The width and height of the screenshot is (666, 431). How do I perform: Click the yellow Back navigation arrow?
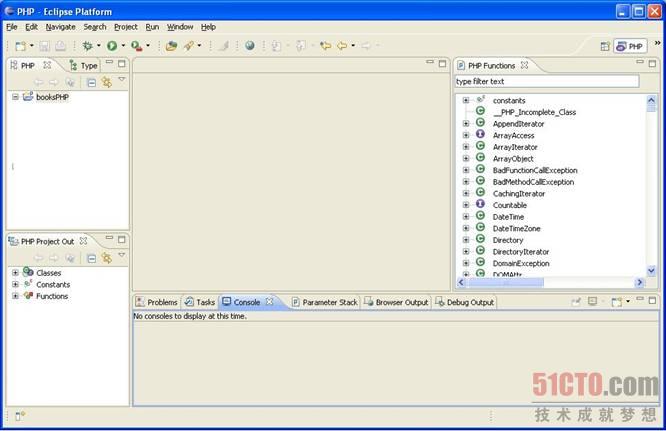point(342,45)
